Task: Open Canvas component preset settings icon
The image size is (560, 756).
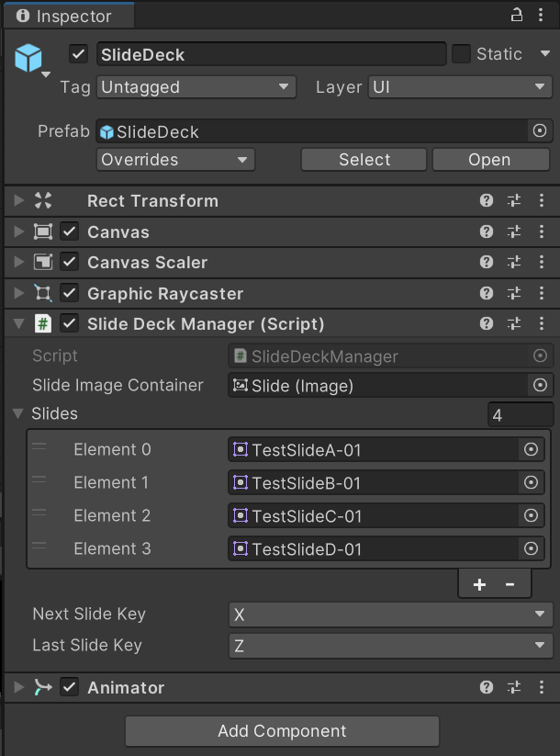Action: coord(514,232)
